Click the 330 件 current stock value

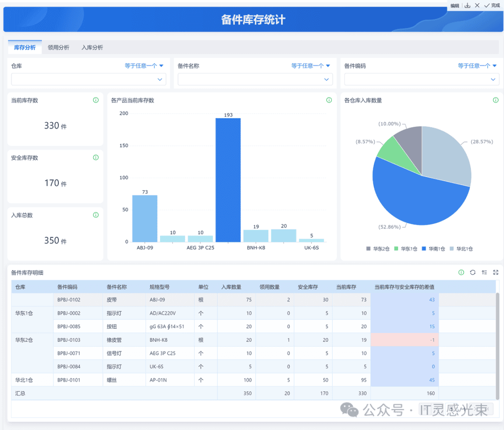pyautogui.click(x=55, y=125)
